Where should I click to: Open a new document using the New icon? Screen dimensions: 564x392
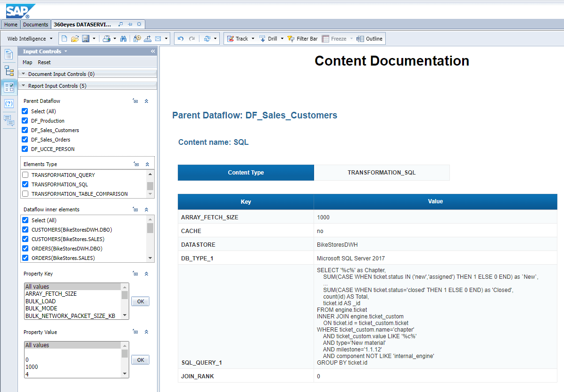point(65,39)
